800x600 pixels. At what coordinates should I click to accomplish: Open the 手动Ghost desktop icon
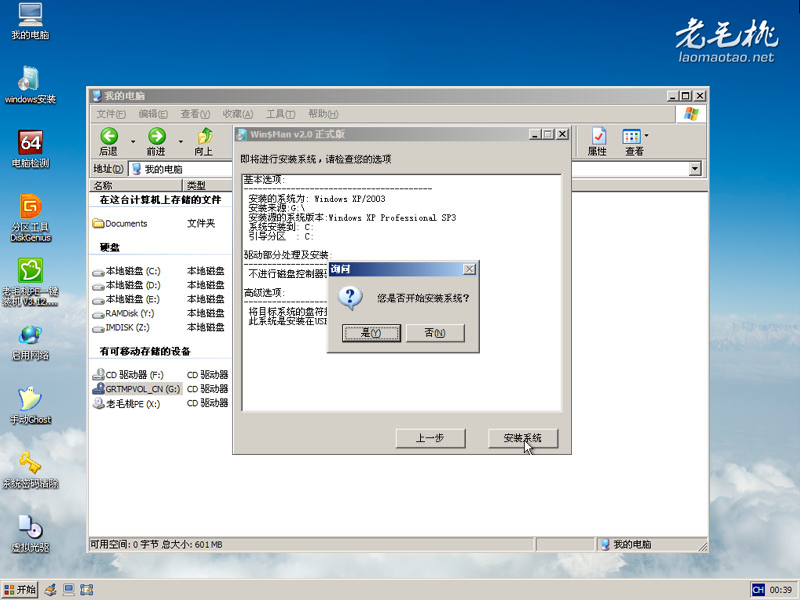pos(30,406)
